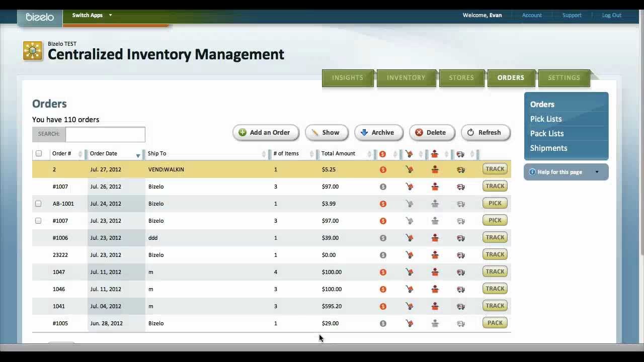Click pack box icon in AB-1001 row

(435, 204)
